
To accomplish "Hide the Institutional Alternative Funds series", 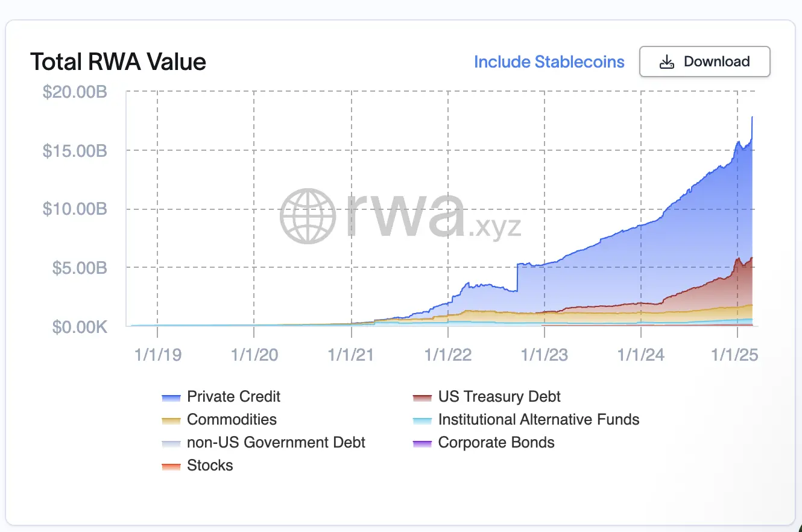I will click(538, 419).
